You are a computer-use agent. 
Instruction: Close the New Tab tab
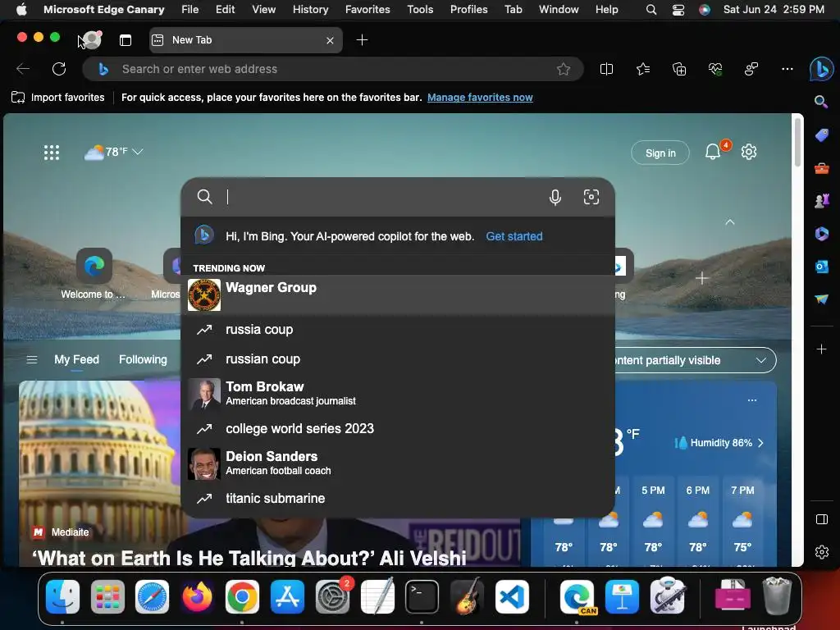pyautogui.click(x=330, y=40)
